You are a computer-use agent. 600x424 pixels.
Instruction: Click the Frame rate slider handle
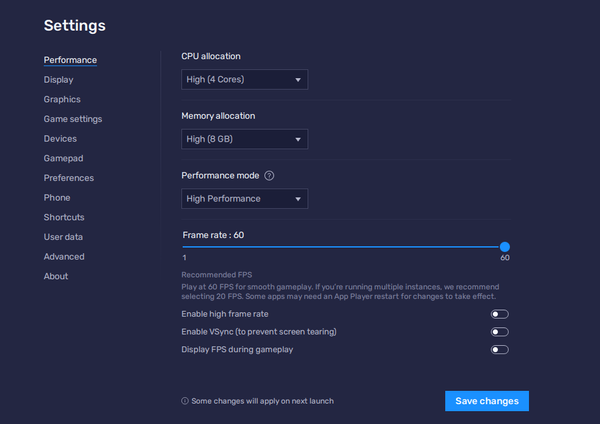coord(505,246)
